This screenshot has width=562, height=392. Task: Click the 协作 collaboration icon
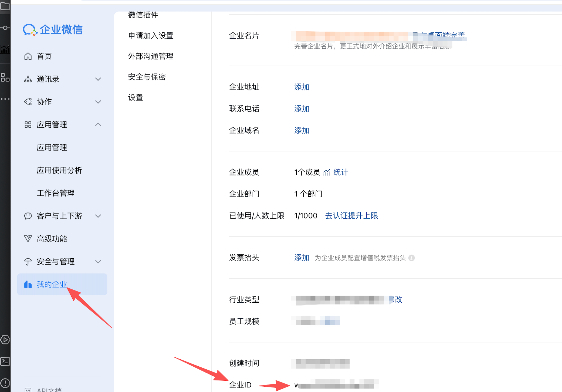tap(28, 102)
